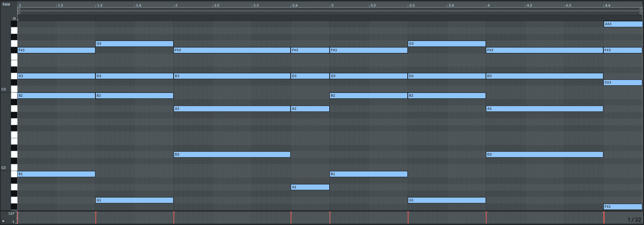Select the G3 note starting at 1.3
The height and width of the screenshot is (225, 644).
point(134,43)
